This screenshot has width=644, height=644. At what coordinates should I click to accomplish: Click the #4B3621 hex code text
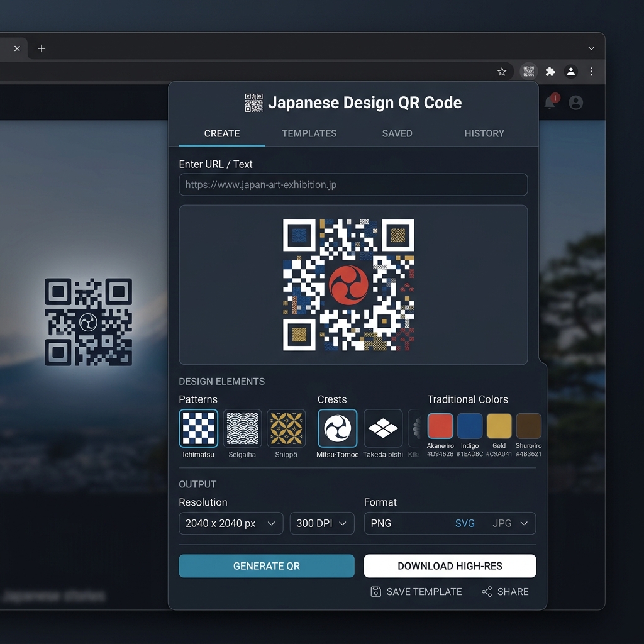[528, 454]
